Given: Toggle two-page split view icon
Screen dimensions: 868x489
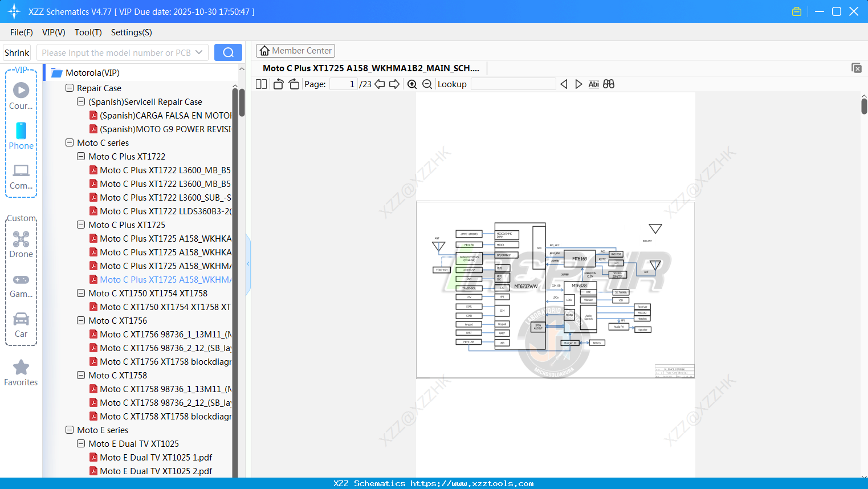Looking at the screenshot, I should (x=262, y=84).
